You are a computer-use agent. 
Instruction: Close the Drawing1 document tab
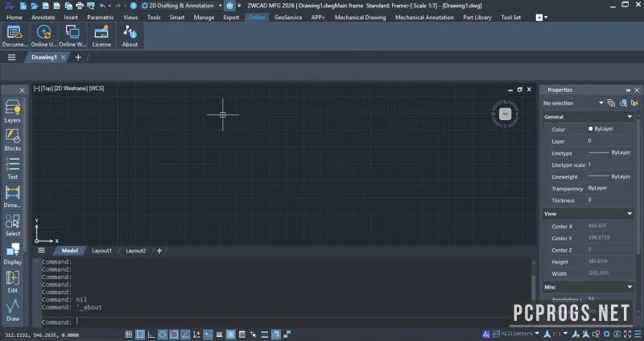(63, 57)
